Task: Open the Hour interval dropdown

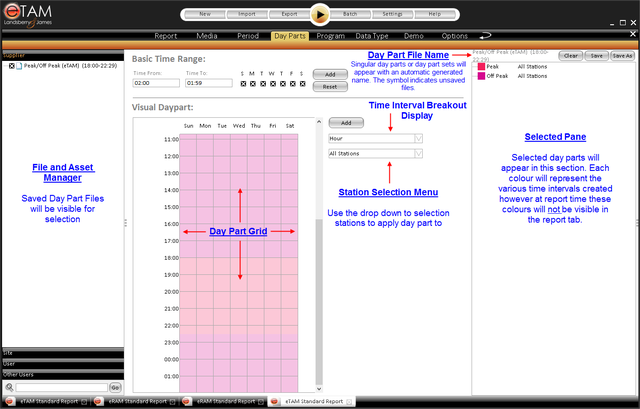Action: tap(418, 139)
